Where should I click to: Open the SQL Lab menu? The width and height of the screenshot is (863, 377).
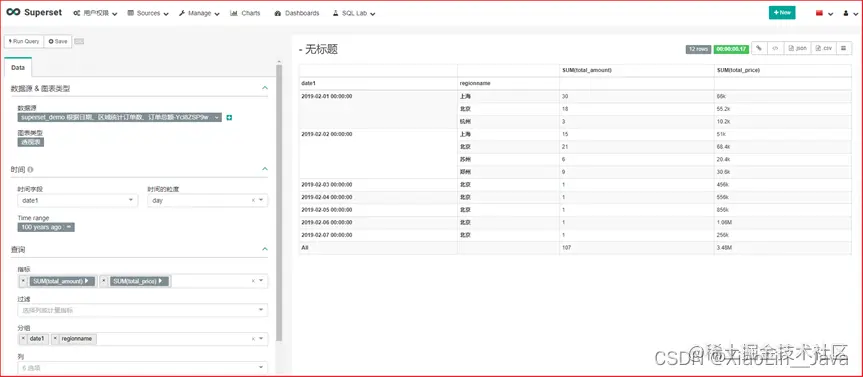(354, 13)
